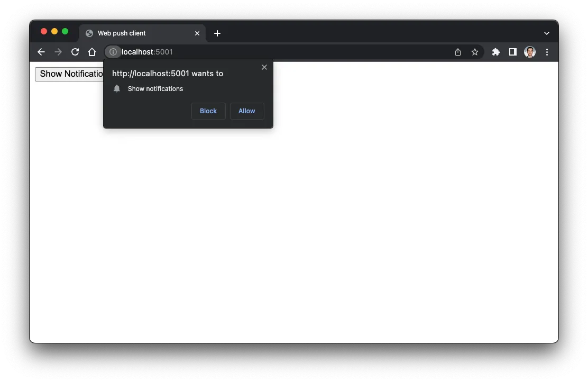Dismiss the notification permission popup
The width and height of the screenshot is (588, 382).
click(264, 67)
